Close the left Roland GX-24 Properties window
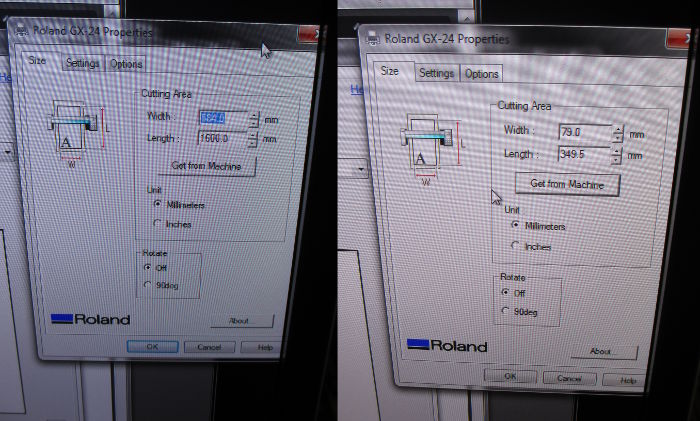This screenshot has width=700, height=421. point(309,34)
